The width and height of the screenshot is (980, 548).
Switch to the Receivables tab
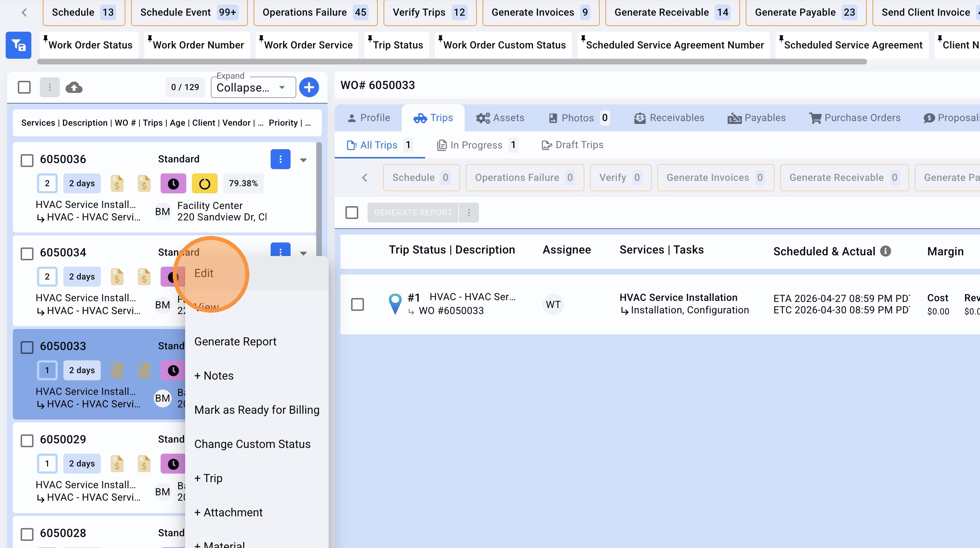(x=669, y=118)
